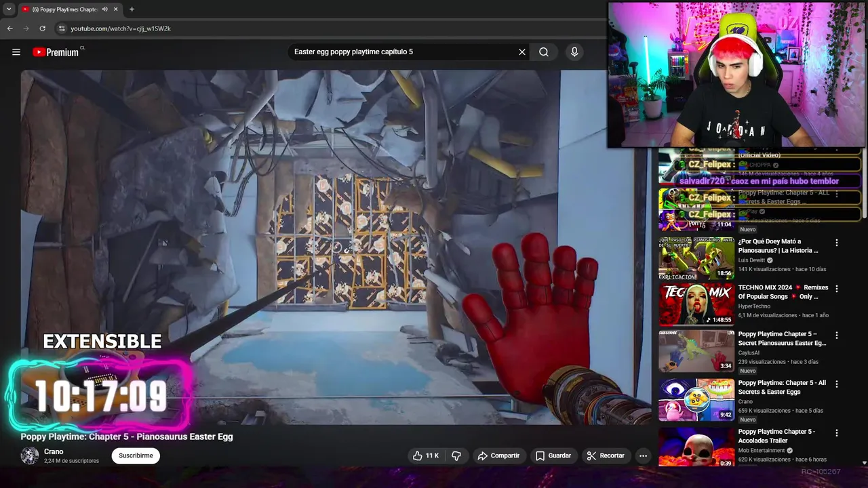Open ¿Por Qué Doey Mató a Pianosaurus thumbnail
Viewport: 868px width, 488px height.
(x=696, y=258)
